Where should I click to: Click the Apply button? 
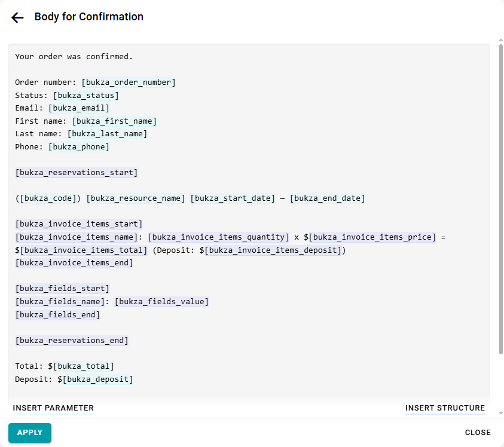point(30,433)
